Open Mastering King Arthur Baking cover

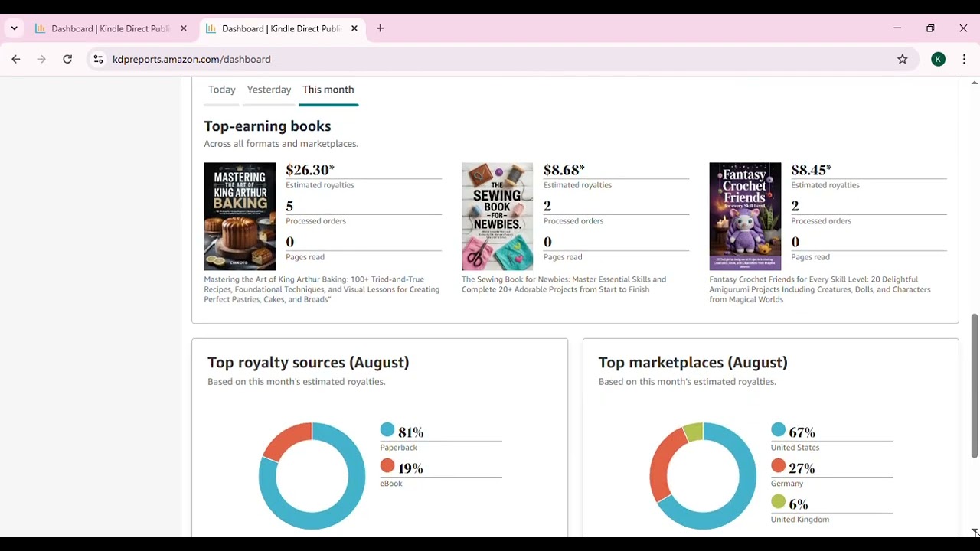(x=240, y=216)
